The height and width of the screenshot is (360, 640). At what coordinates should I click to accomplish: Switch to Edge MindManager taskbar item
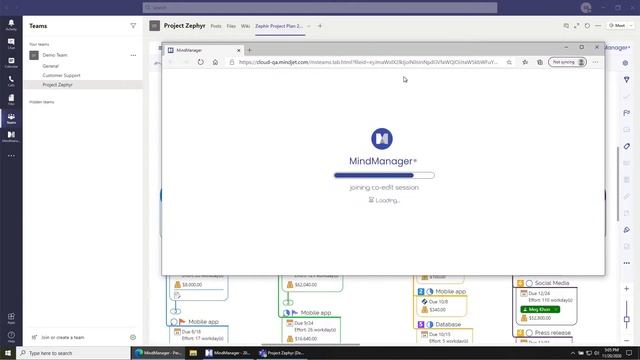click(x=158, y=353)
